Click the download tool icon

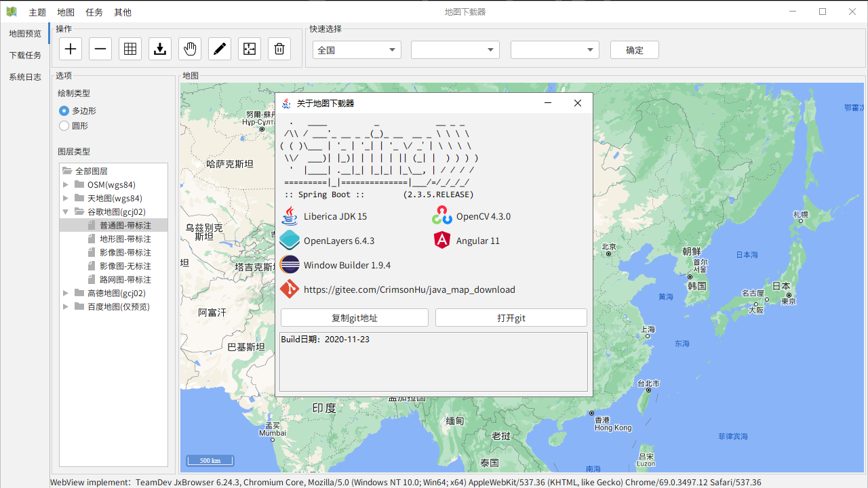(x=160, y=49)
